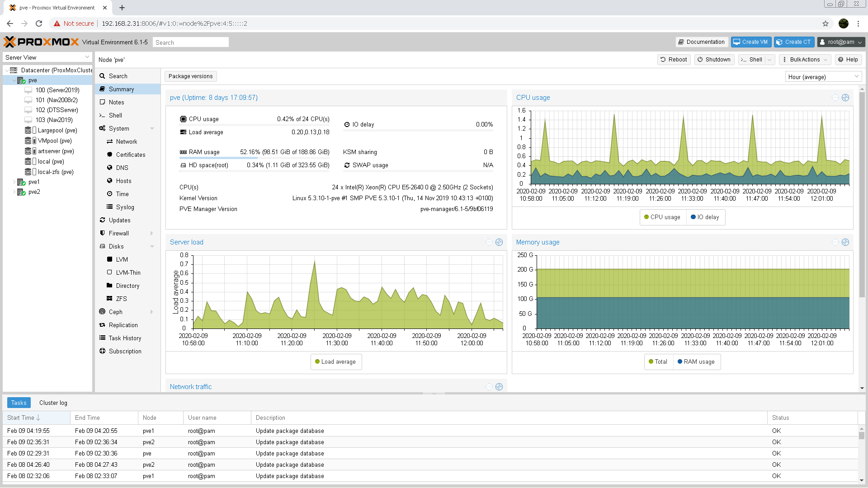Open the Shell button dropdown arrow

(x=769, y=60)
